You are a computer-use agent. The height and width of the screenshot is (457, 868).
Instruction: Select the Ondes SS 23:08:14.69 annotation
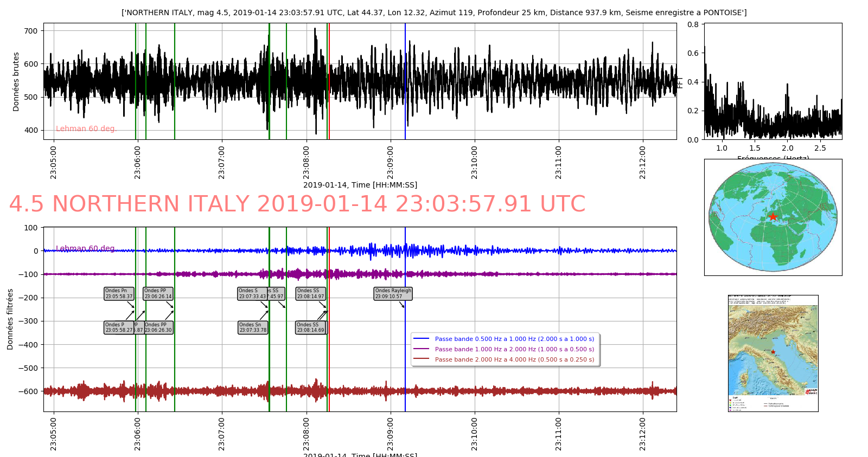pyautogui.click(x=310, y=327)
